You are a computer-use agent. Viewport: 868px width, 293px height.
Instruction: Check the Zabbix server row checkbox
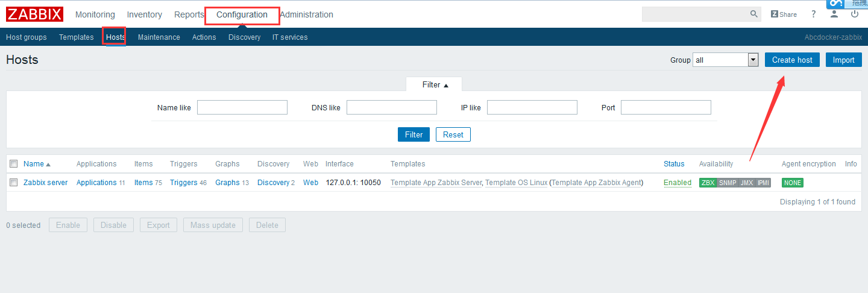pos(14,183)
